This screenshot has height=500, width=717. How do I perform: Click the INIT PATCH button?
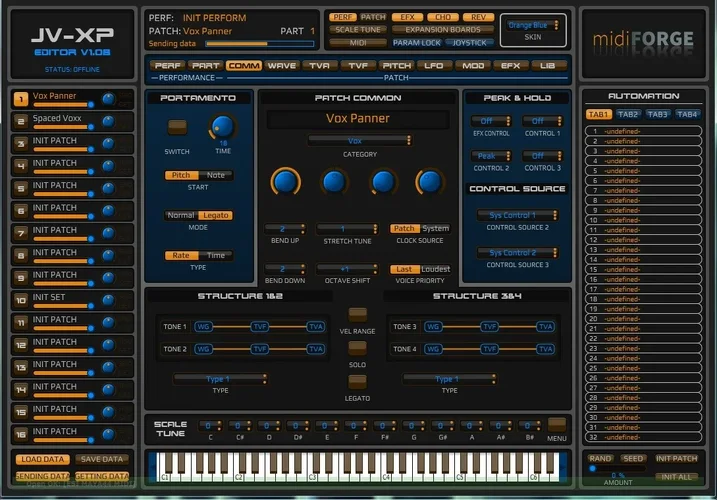[677, 458]
